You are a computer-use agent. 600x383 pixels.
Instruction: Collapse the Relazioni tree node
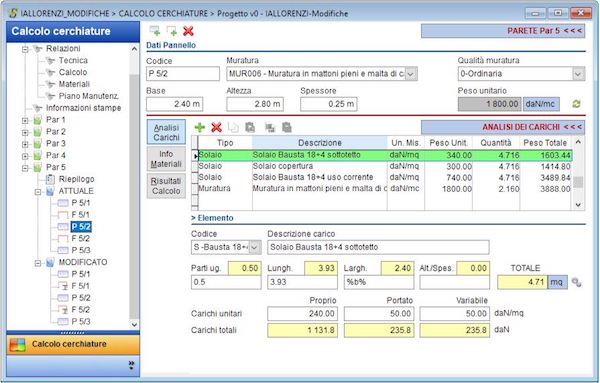[25, 49]
